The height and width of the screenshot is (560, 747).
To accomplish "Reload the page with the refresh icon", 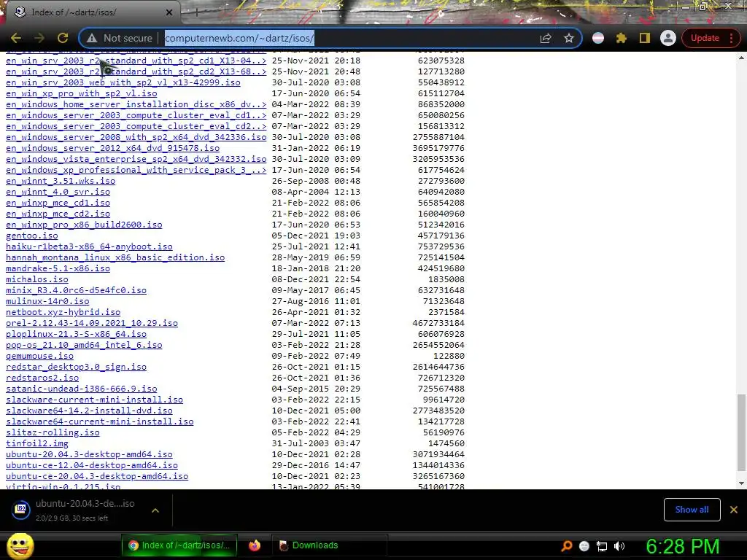I will (63, 38).
